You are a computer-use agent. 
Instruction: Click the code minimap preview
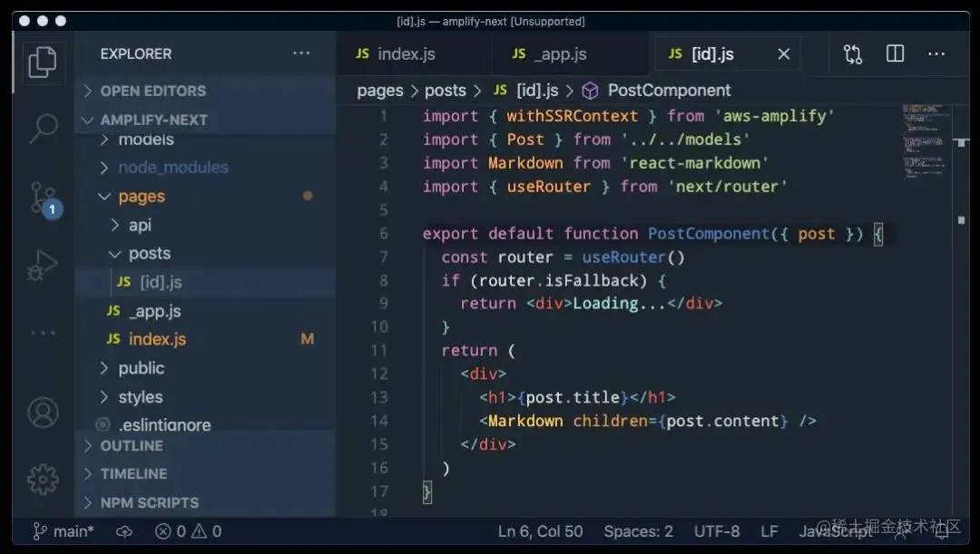pyautogui.click(x=925, y=142)
